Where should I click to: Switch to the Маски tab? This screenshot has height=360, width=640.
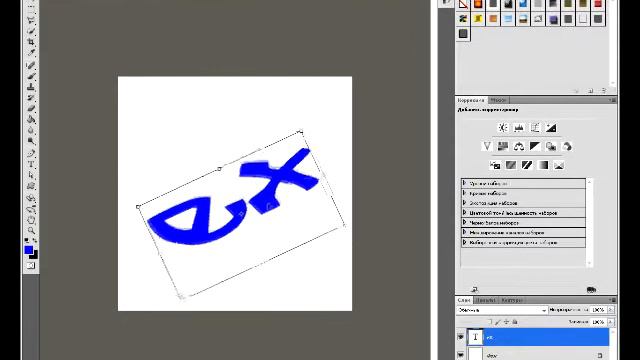(x=498, y=100)
